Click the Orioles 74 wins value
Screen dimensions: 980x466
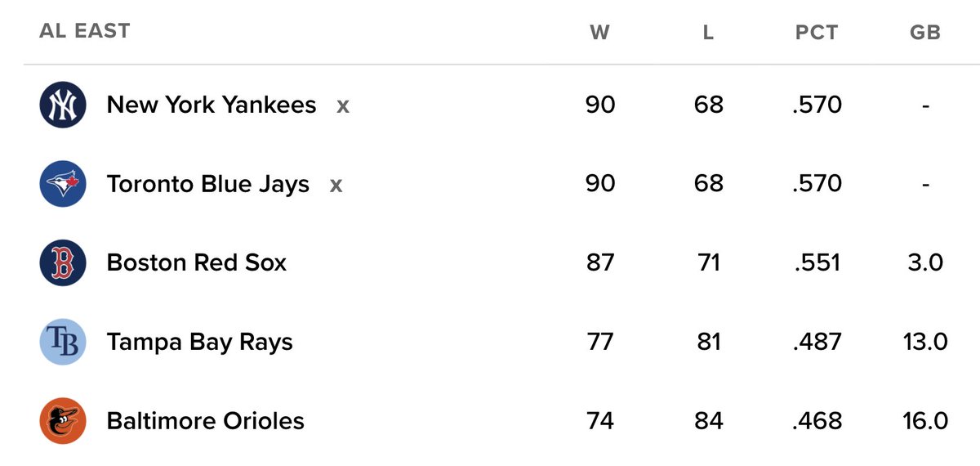599,421
